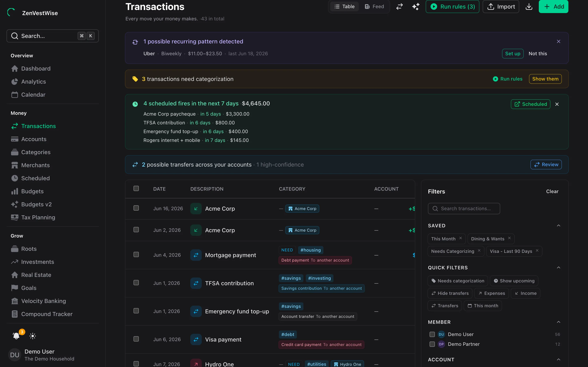
Task: Open the notifications bell icon
Action: pyautogui.click(x=16, y=336)
